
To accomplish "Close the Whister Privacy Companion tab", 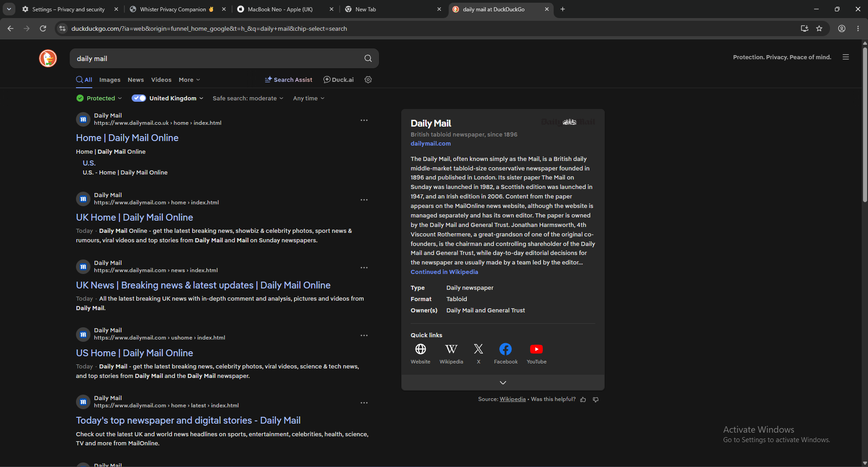I will [224, 9].
